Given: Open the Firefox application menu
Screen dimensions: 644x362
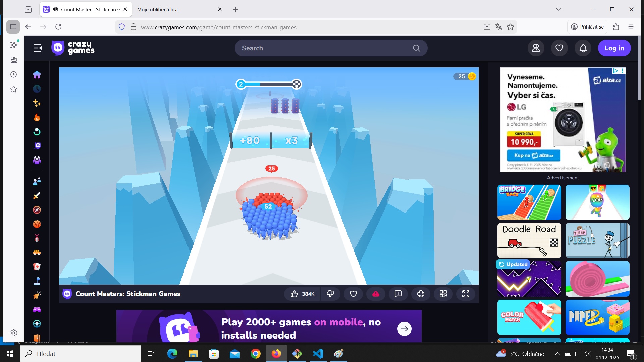Looking at the screenshot, I should coord(631,27).
